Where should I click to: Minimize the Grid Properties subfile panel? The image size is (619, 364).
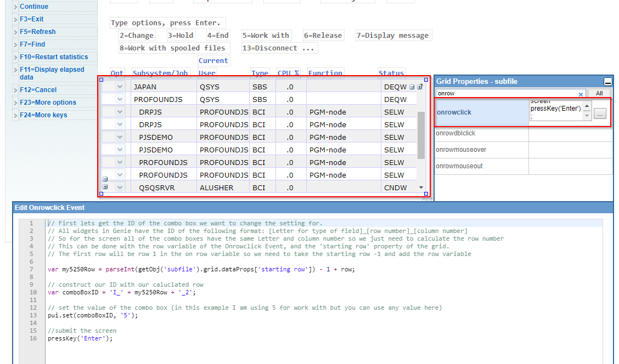click(x=608, y=81)
